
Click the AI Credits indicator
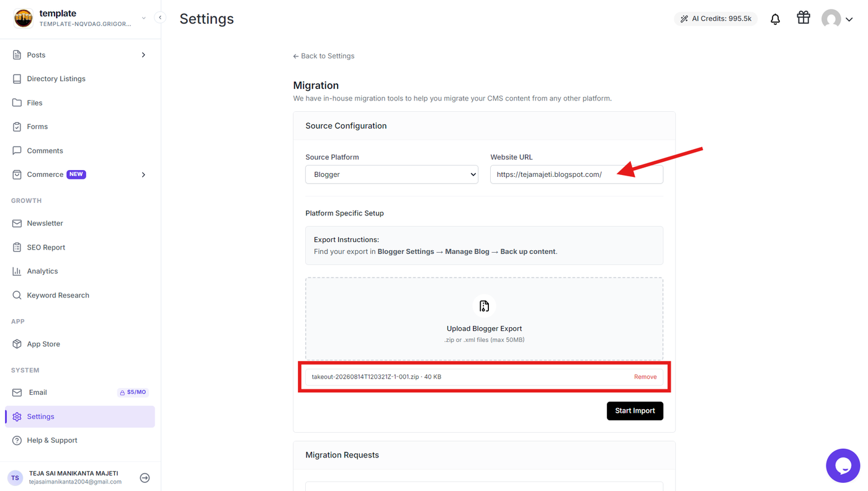pos(715,19)
